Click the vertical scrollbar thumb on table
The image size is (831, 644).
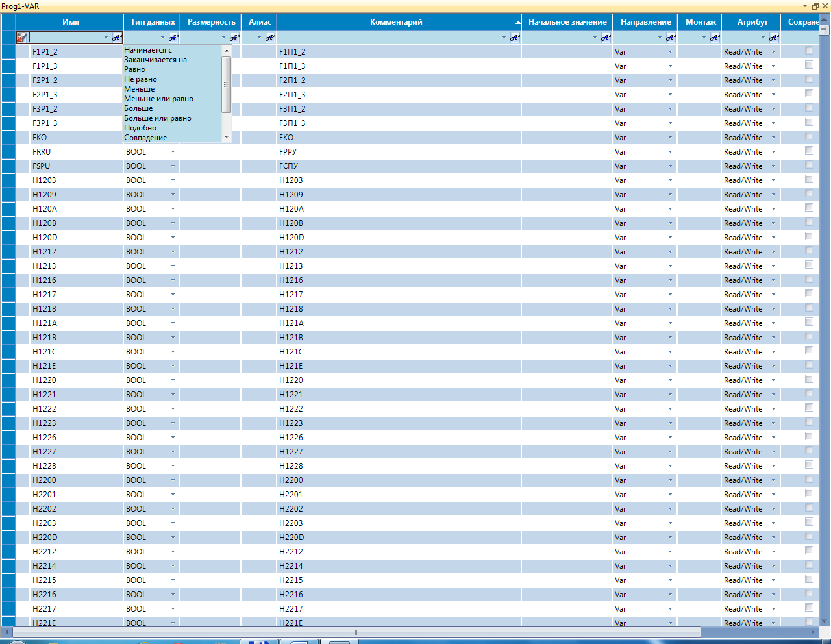click(x=825, y=31)
